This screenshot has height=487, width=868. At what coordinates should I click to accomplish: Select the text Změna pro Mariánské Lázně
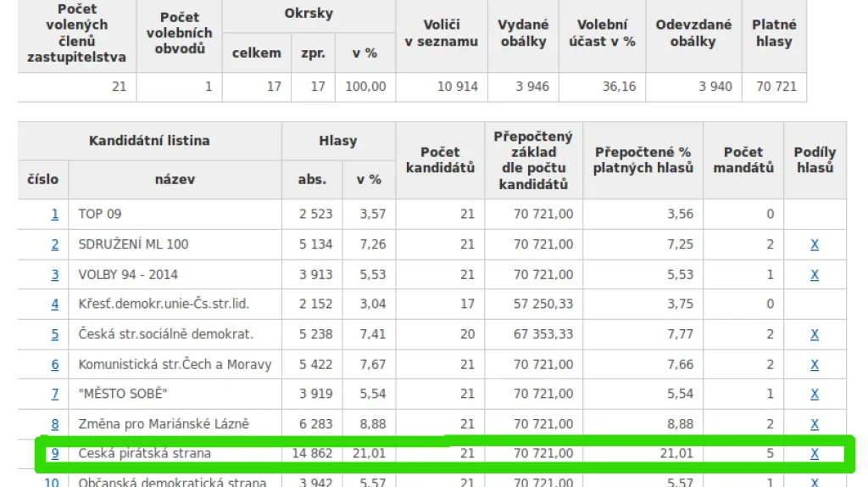click(164, 424)
